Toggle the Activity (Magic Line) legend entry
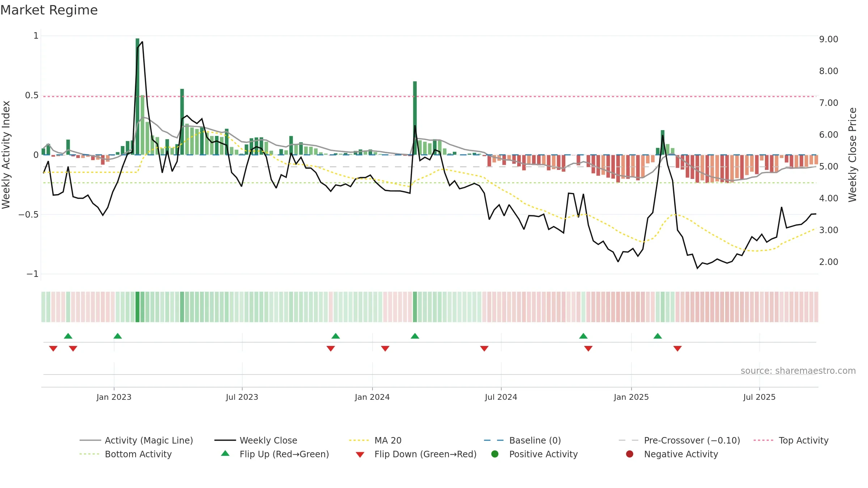The image size is (868, 488). coord(136,440)
